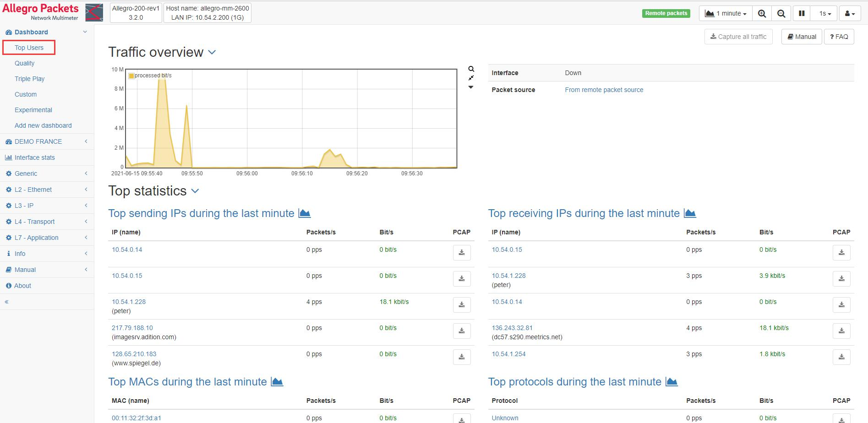Open Interface stats from the sidebar
The image size is (868, 423).
34,157
